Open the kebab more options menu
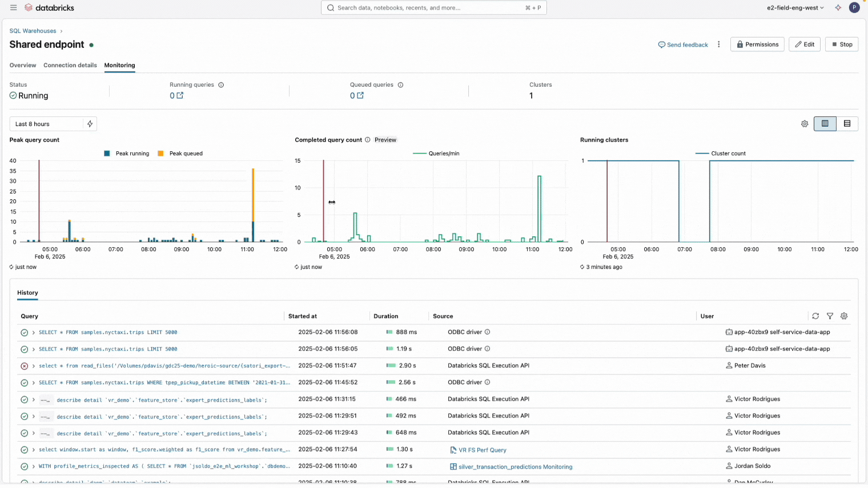This screenshot has width=868, height=488. point(718,45)
